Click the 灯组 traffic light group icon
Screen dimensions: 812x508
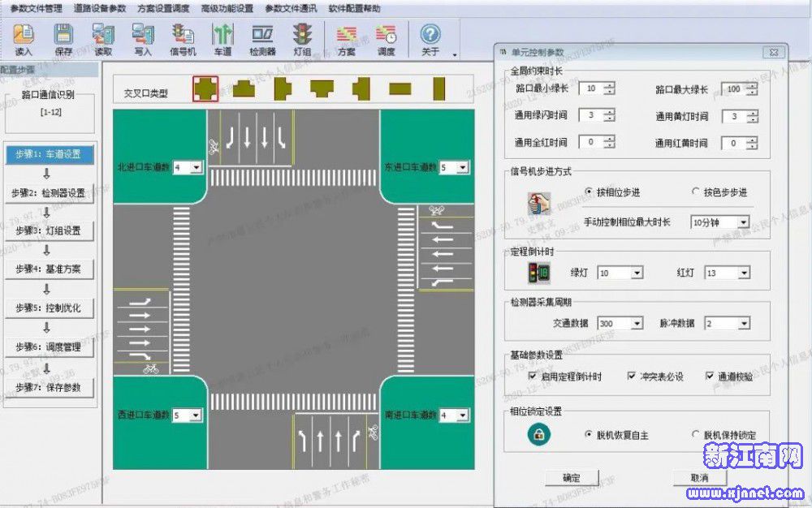click(x=303, y=39)
